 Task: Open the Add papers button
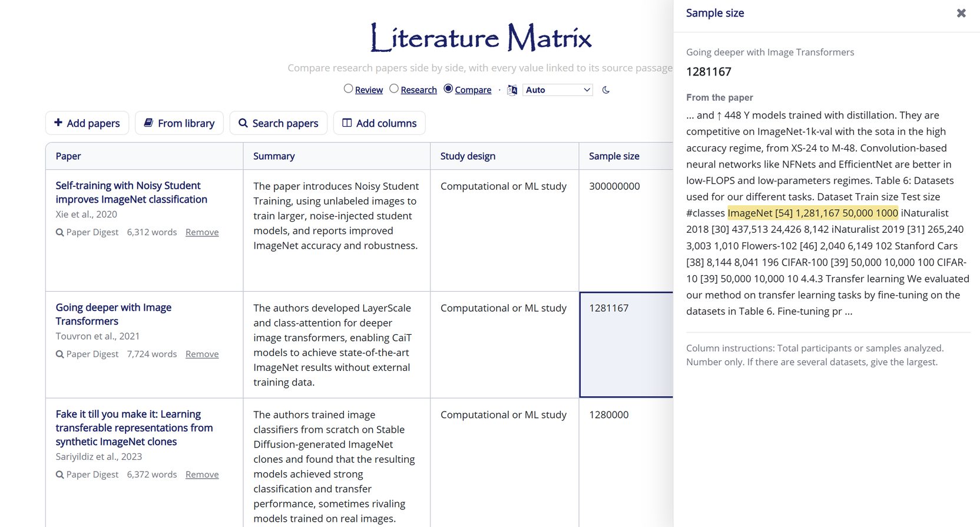tap(87, 123)
